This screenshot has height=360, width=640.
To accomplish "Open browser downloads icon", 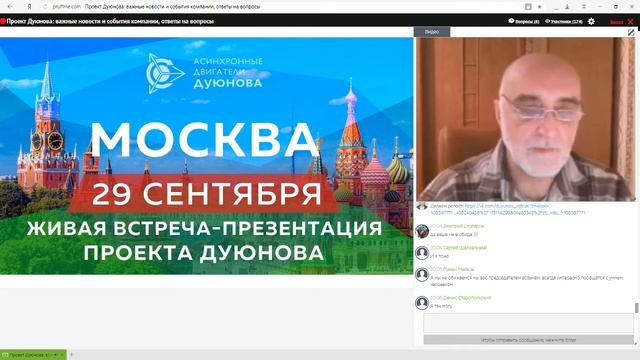I will click(567, 7).
